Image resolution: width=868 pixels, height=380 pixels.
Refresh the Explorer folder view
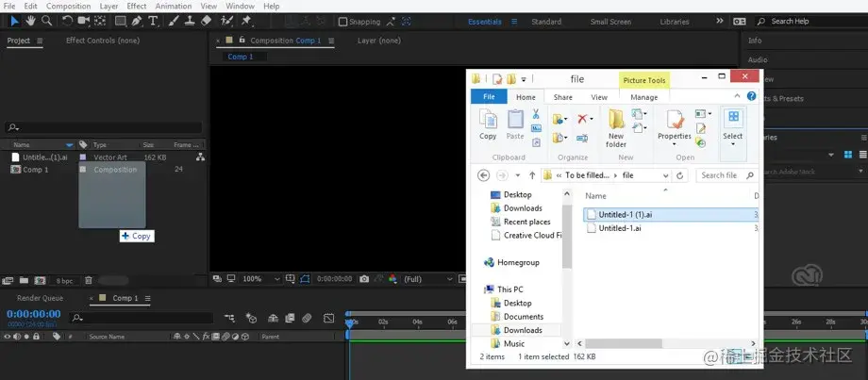point(680,175)
